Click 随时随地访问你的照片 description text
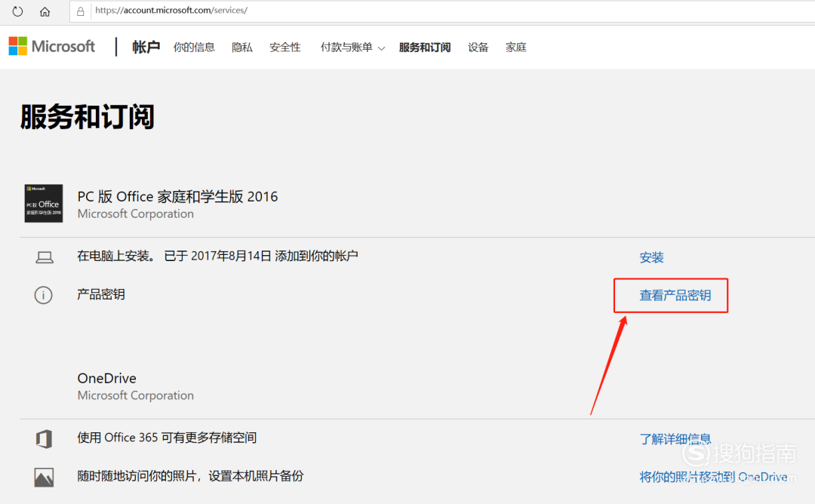Image resolution: width=815 pixels, height=504 pixels. pos(190,476)
